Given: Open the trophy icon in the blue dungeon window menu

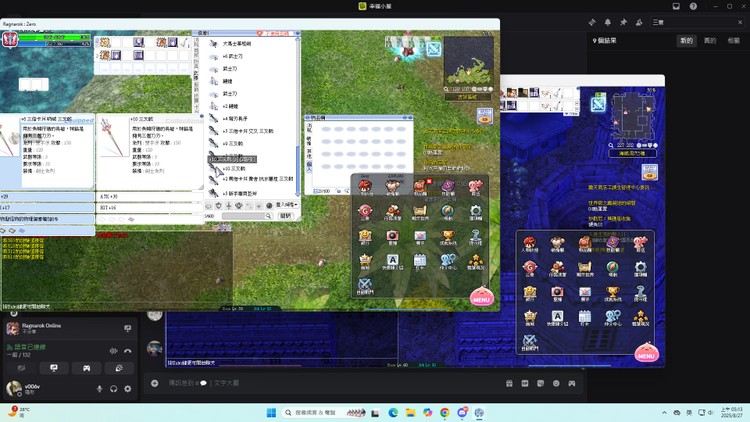Looking at the screenshot, I should tap(613, 292).
